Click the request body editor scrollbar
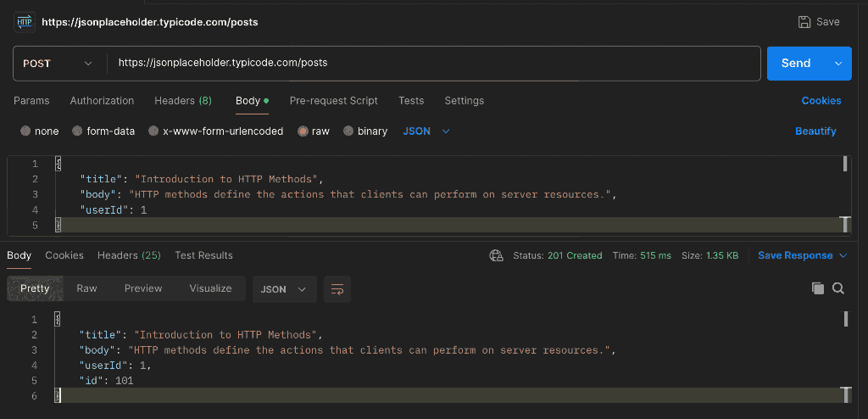The width and height of the screenshot is (868, 419). coord(845,164)
